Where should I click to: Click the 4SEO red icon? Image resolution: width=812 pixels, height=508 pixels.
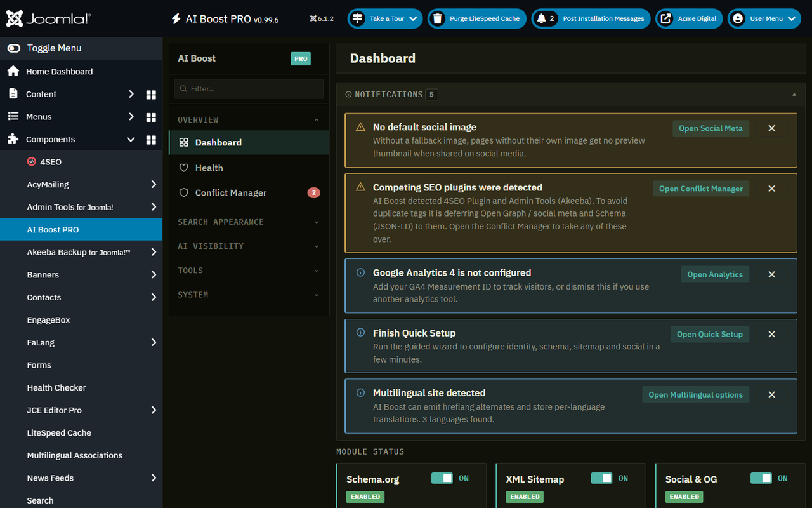pos(32,162)
